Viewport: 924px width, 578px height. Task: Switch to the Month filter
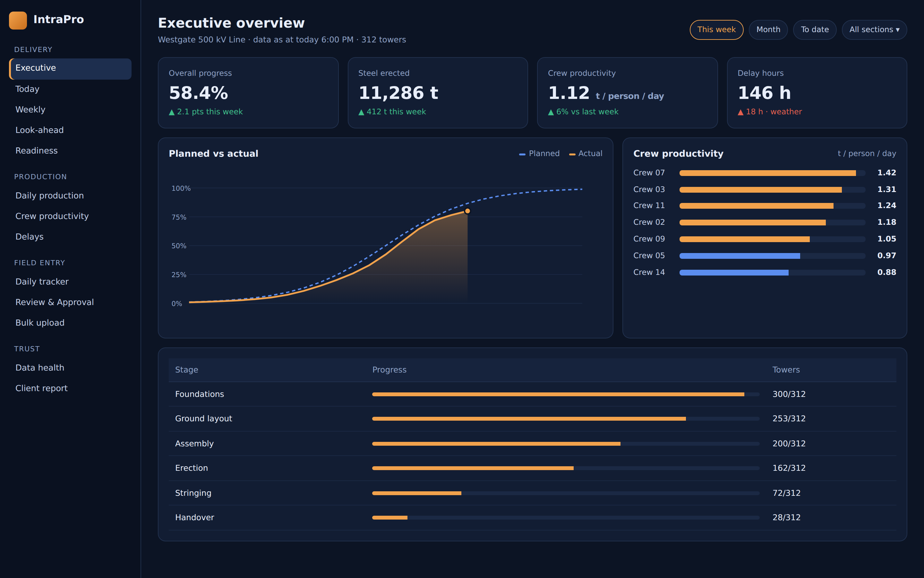[768, 30]
